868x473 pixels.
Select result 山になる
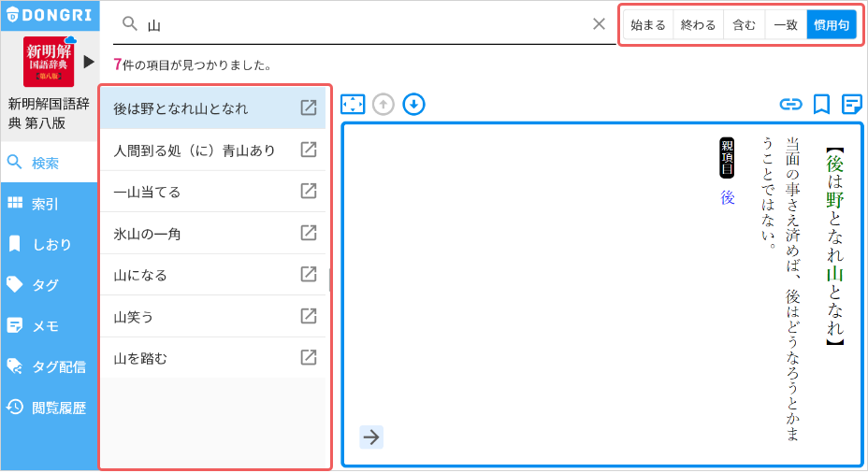[212, 275]
